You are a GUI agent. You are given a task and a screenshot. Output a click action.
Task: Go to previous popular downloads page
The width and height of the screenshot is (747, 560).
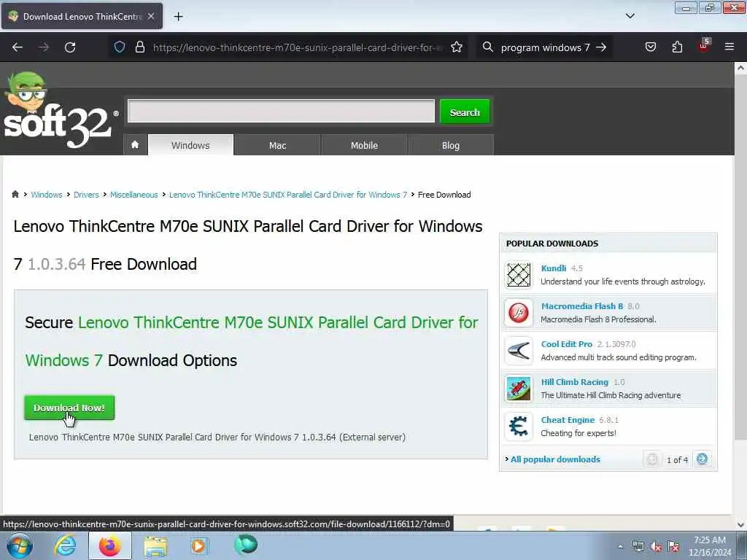pyautogui.click(x=652, y=459)
